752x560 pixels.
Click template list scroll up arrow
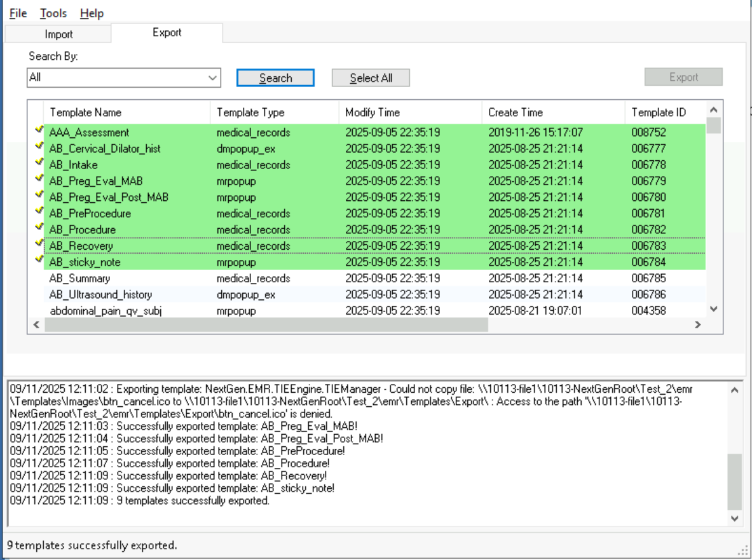(714, 110)
